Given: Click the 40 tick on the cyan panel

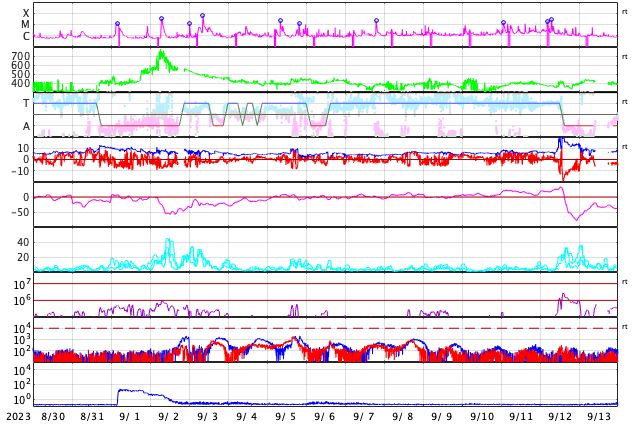Looking at the screenshot, I should click(x=23, y=243).
